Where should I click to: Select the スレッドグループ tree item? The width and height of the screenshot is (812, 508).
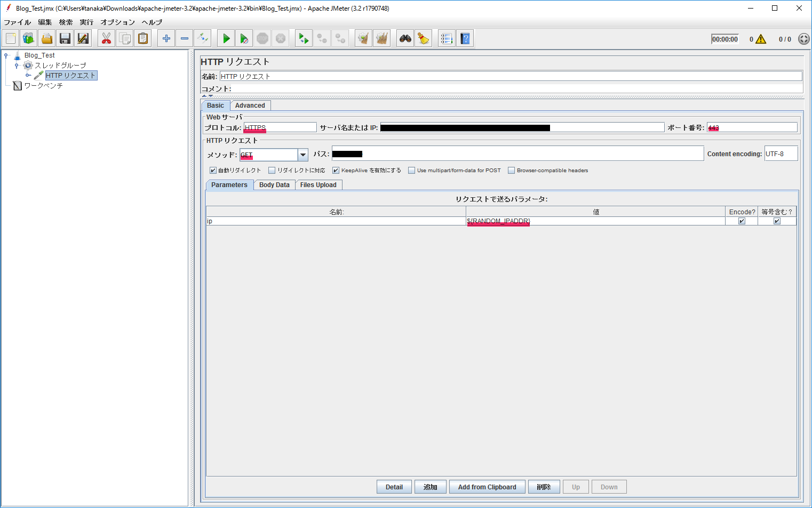pos(60,66)
